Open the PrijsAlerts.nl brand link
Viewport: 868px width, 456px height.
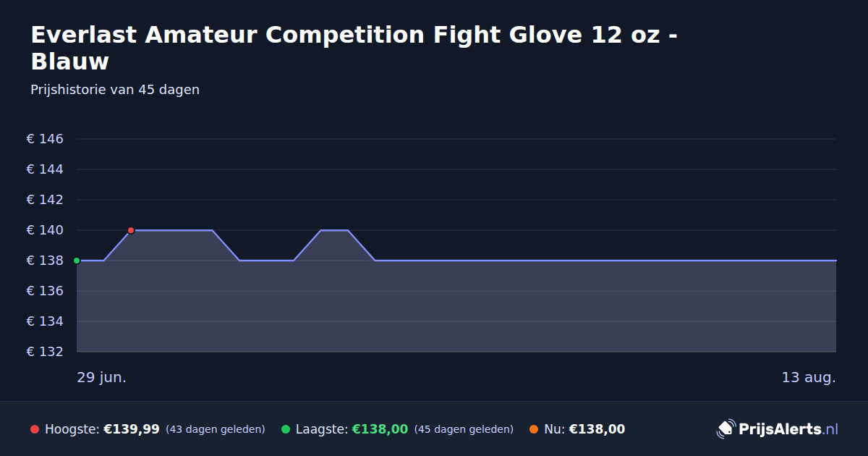coord(778,429)
